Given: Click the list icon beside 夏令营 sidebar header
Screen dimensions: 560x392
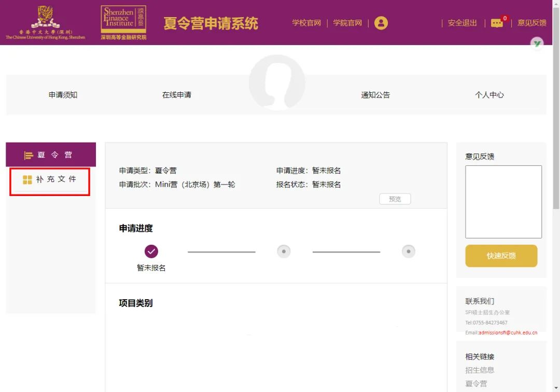Looking at the screenshot, I should click(x=29, y=156).
